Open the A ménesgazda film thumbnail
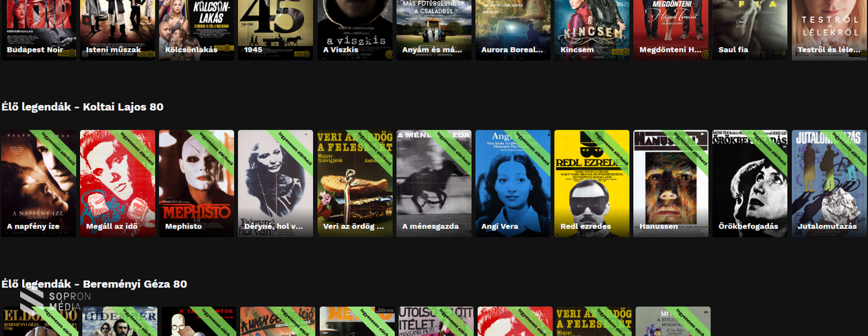The image size is (868, 336). click(x=433, y=183)
